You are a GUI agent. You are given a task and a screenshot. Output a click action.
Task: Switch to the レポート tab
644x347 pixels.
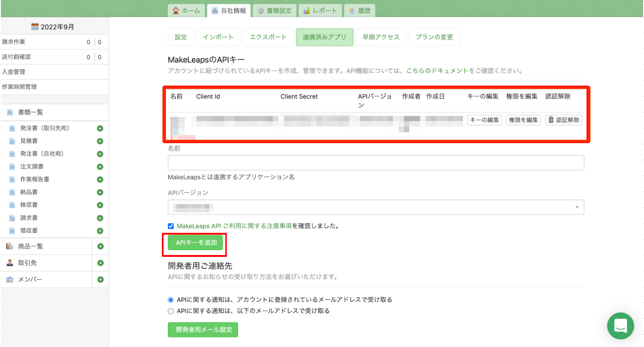320,10
